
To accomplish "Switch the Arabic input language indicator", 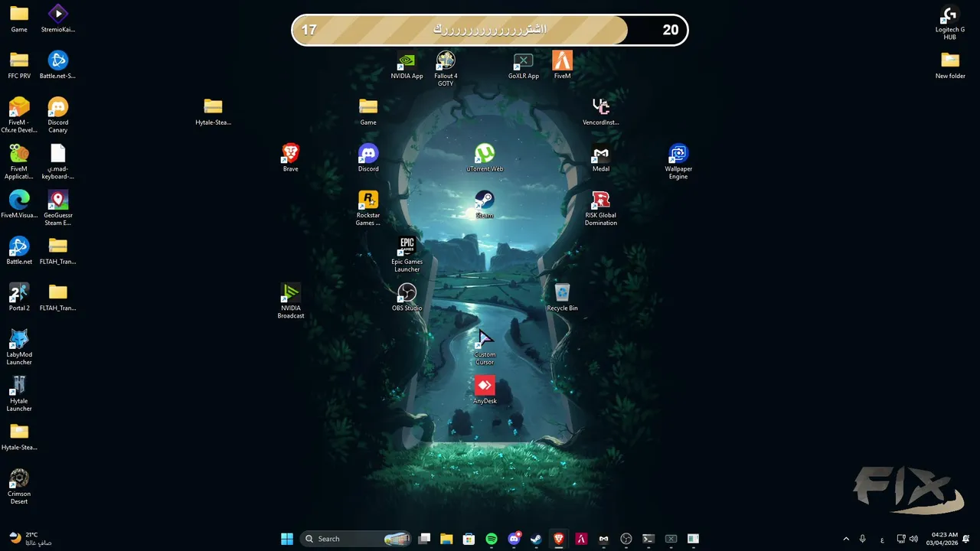I will pyautogui.click(x=882, y=540).
